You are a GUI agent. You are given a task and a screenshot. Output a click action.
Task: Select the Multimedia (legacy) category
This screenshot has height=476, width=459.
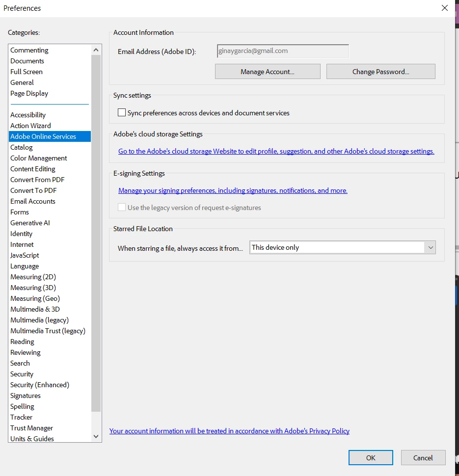(50, 320)
